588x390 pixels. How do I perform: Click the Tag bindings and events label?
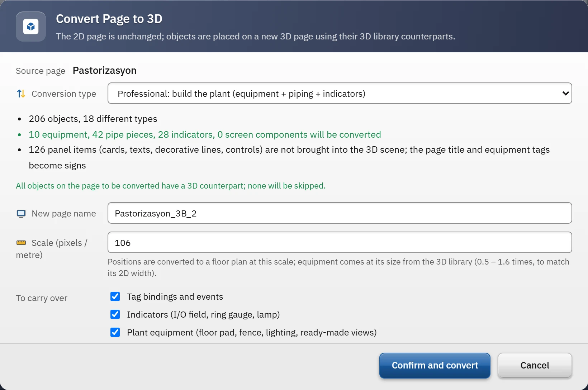[x=175, y=296]
